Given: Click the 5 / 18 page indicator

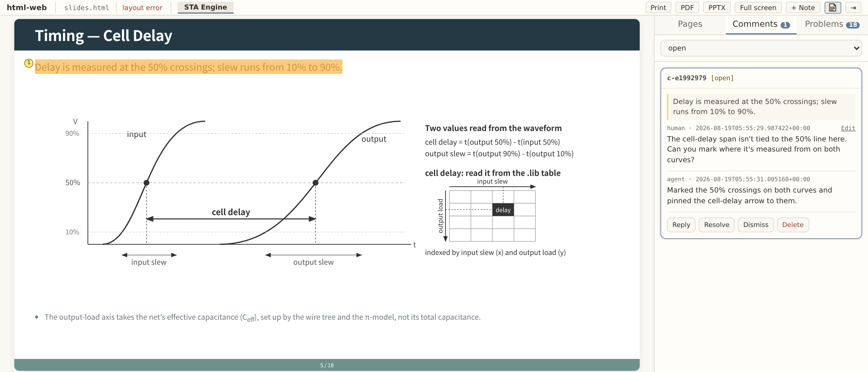Looking at the screenshot, I should pyautogui.click(x=326, y=365).
